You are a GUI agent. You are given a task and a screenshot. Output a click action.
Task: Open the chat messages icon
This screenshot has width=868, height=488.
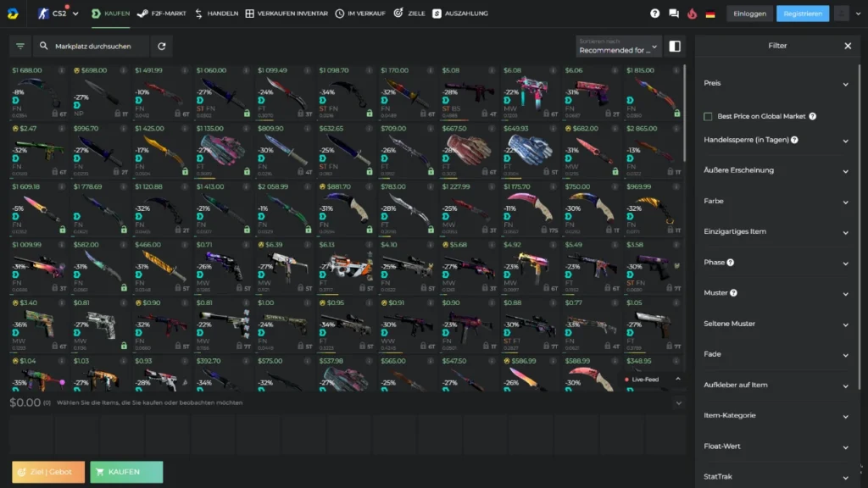coord(674,13)
